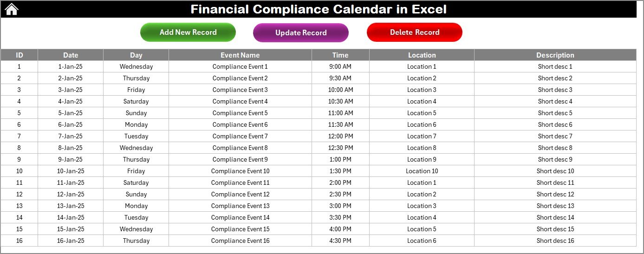Click the Home icon in title bar

tap(12, 9)
